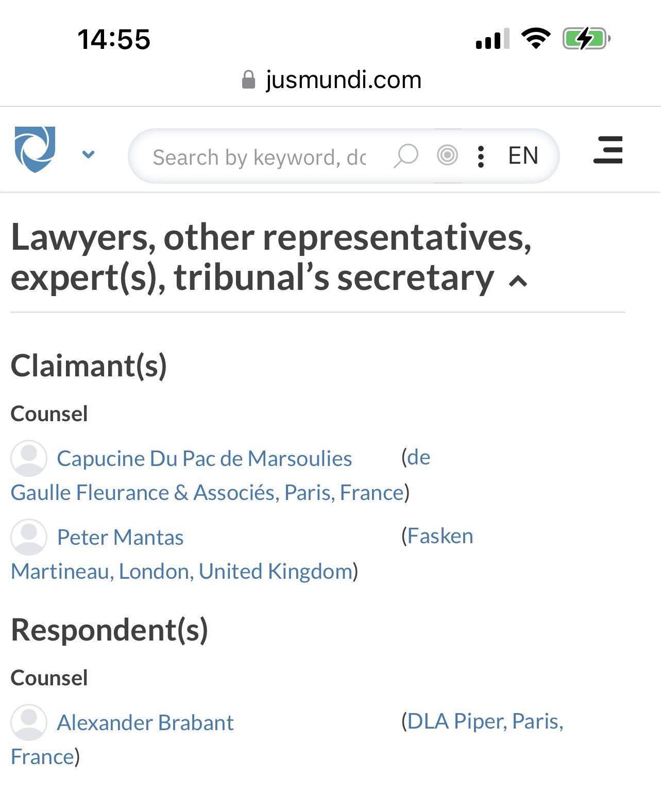Open de Gaulle Fleurance & Associés firm link
Viewport: 661px width, 812px height.
[x=207, y=493]
